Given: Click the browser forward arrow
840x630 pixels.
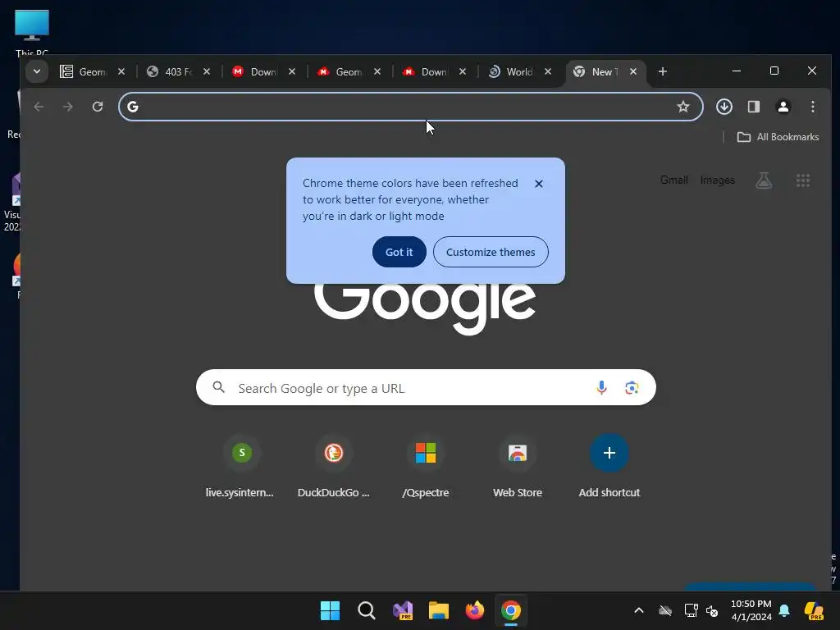Looking at the screenshot, I should [x=67, y=107].
